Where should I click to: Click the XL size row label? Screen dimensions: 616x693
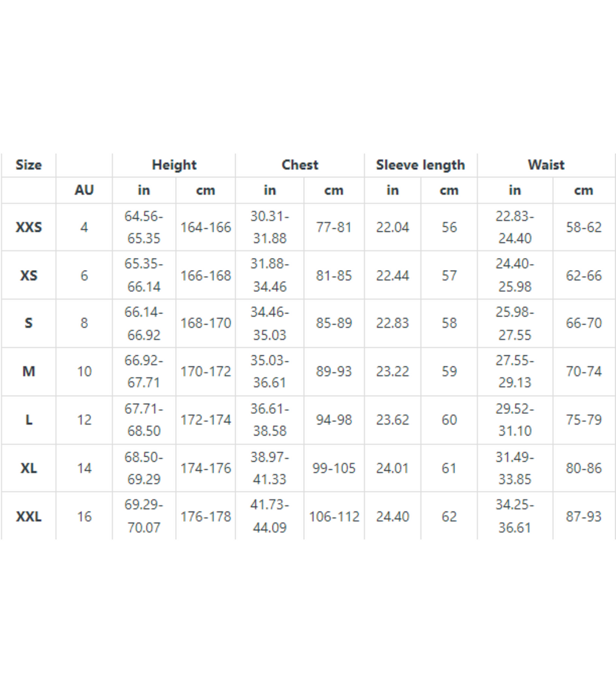click(x=28, y=468)
